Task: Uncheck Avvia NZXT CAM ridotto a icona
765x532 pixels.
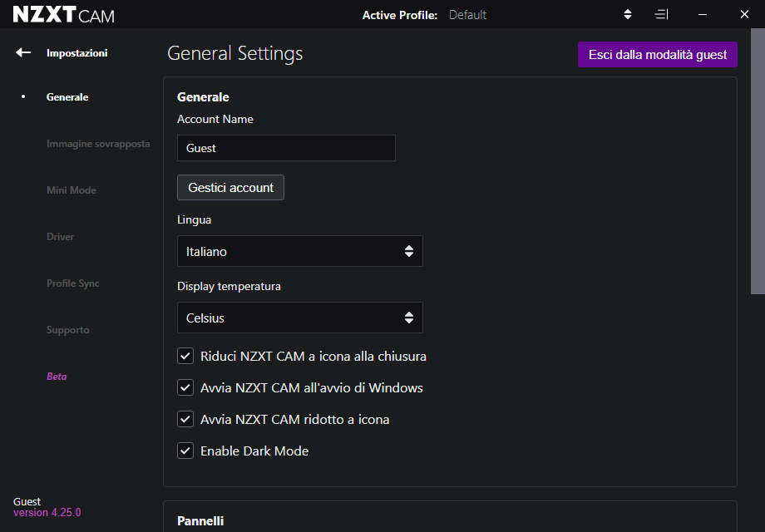Action: click(185, 420)
